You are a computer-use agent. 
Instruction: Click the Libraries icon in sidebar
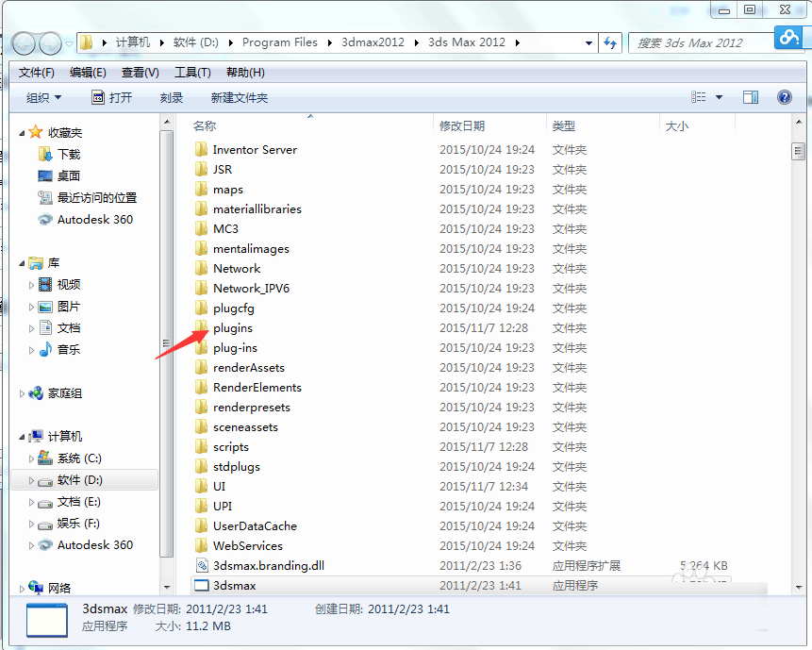[x=36, y=263]
